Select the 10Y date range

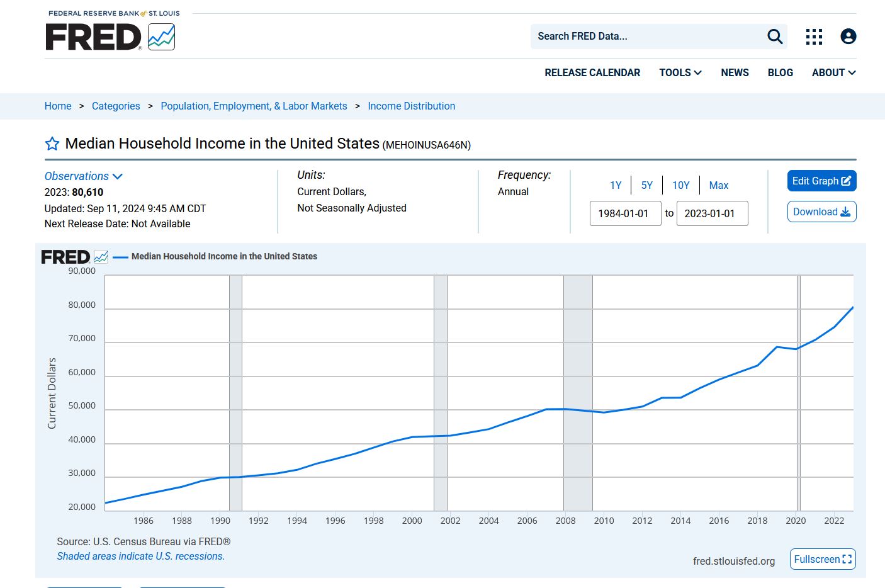coord(681,186)
